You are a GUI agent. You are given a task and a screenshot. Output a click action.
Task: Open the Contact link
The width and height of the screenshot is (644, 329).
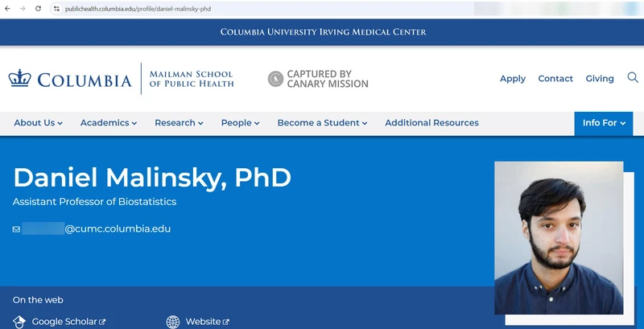coord(555,79)
